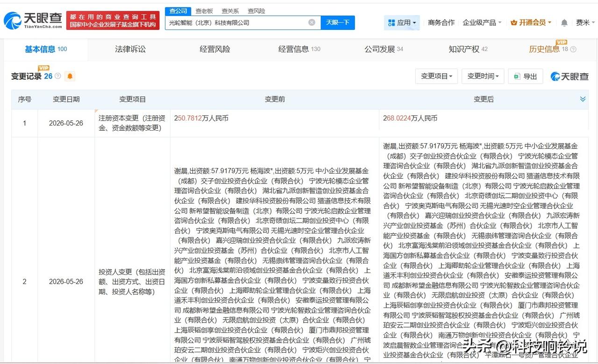
Task: Select the 经营风险 tab
Action: click(x=215, y=49)
